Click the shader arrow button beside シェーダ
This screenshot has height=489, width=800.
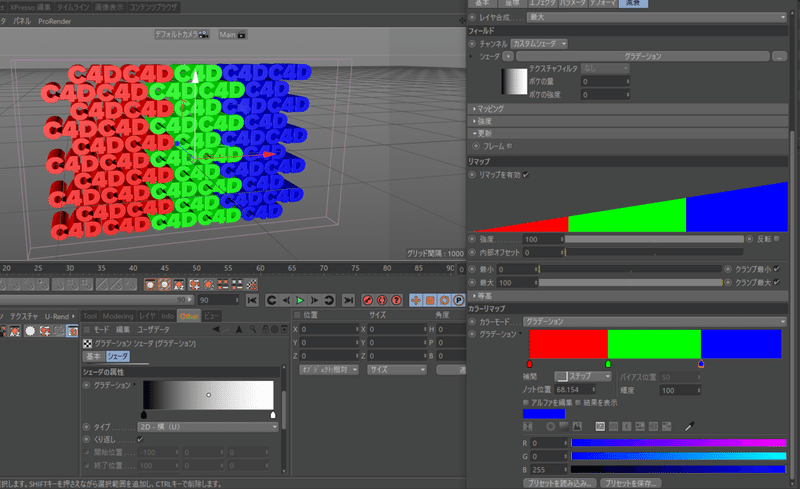(x=508, y=56)
